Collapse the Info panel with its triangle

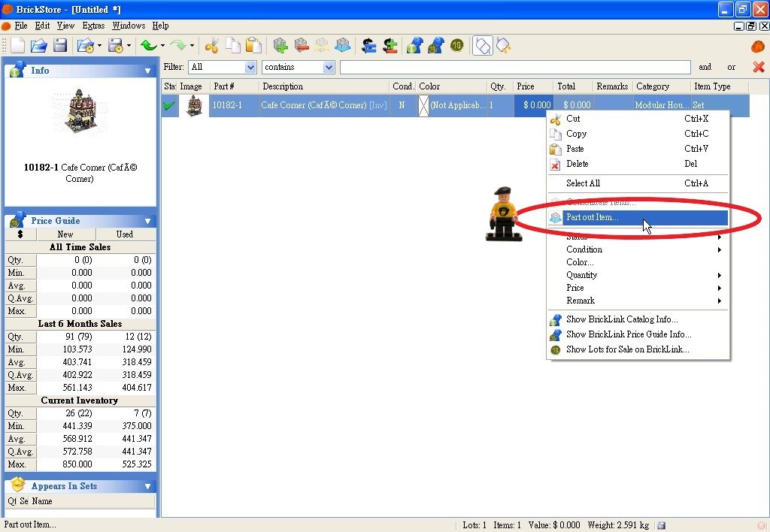pos(148,71)
